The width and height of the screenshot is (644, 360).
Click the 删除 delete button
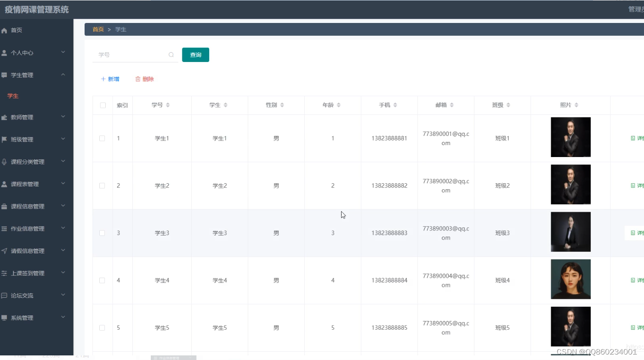[144, 79]
